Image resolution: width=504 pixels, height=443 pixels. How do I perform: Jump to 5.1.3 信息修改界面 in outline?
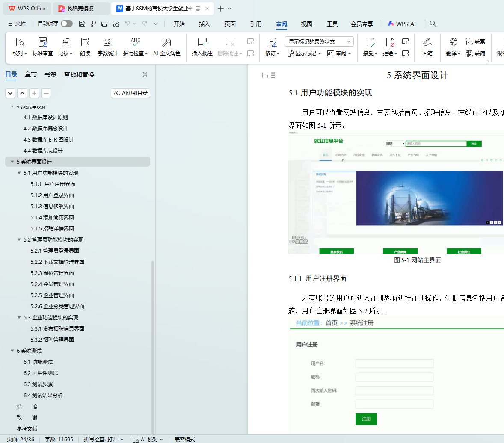click(52, 207)
